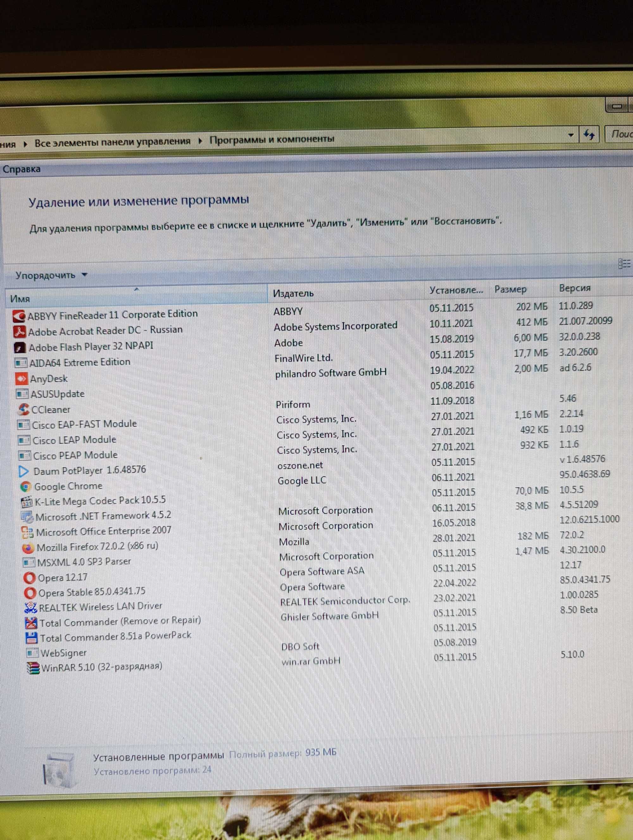The width and height of the screenshot is (633, 840).
Task: Select size value 182 МБ
Action: point(533,536)
